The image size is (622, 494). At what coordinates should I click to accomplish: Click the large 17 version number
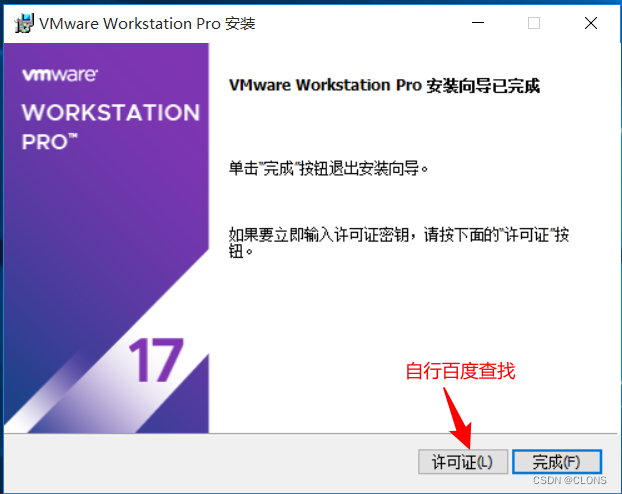click(x=156, y=360)
